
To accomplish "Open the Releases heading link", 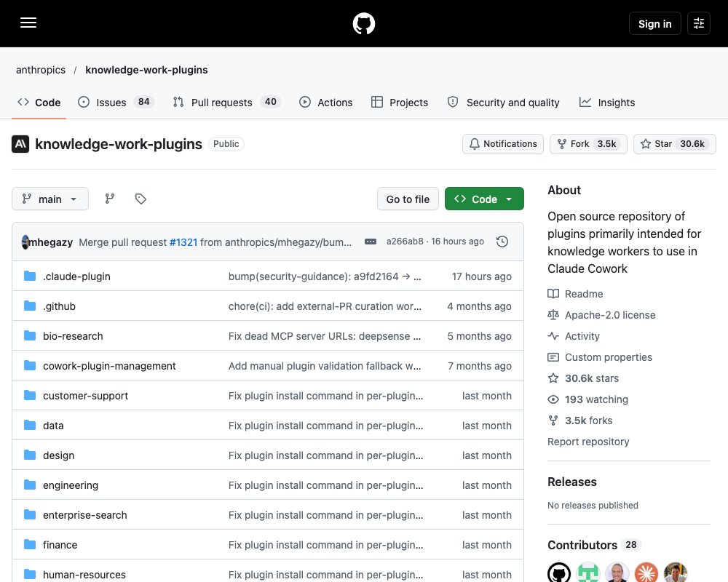I will coord(572,482).
